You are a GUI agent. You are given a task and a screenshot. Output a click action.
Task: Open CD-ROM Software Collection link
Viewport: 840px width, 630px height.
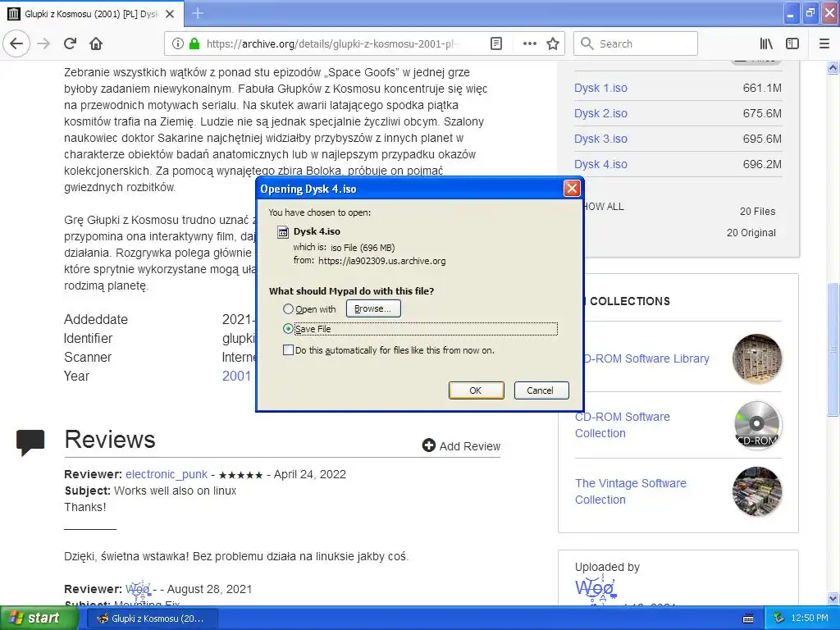pyautogui.click(x=622, y=425)
